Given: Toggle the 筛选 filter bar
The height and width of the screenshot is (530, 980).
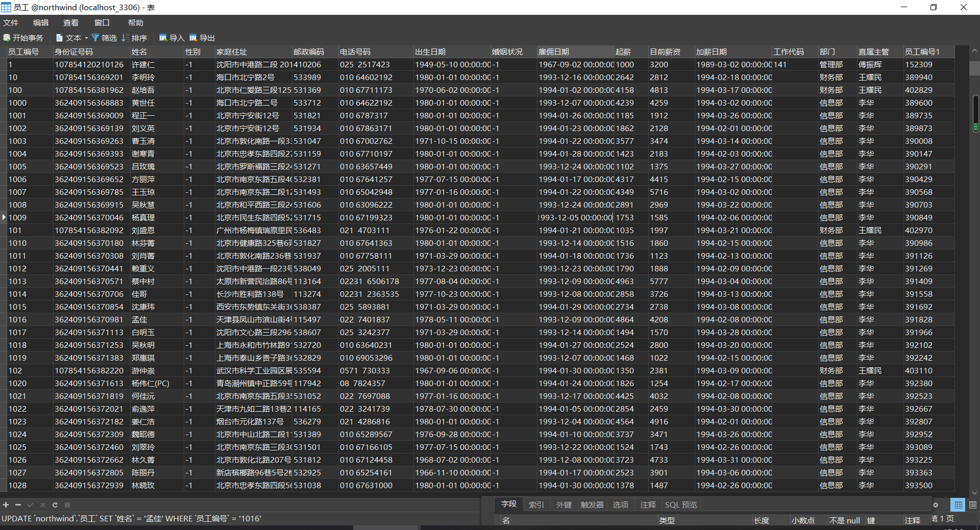Looking at the screenshot, I should tap(104, 37).
